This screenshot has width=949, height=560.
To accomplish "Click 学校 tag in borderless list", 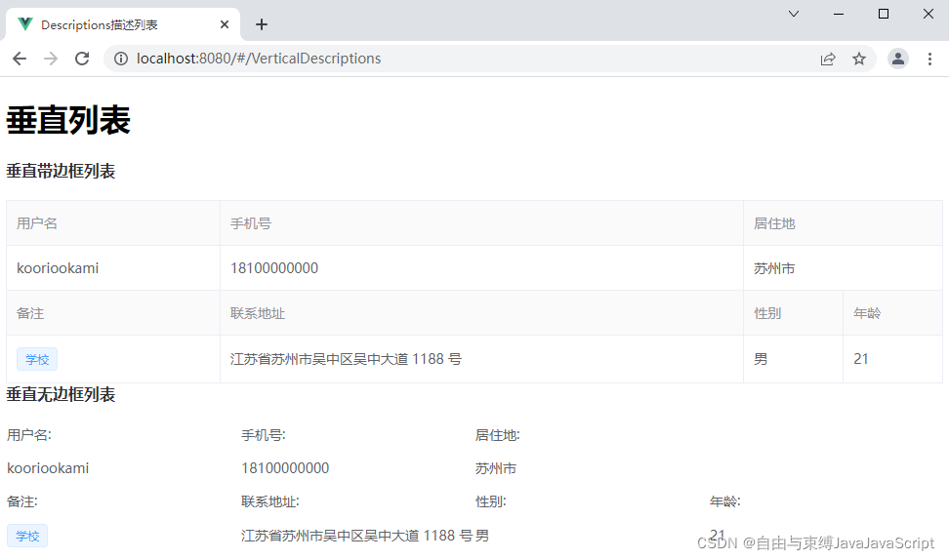I will (27, 536).
